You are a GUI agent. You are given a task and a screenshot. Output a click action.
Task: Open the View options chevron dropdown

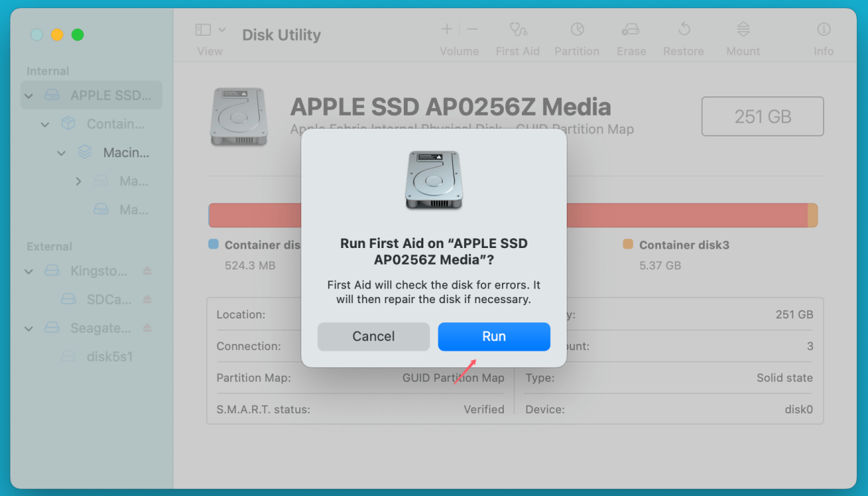pyautogui.click(x=222, y=30)
